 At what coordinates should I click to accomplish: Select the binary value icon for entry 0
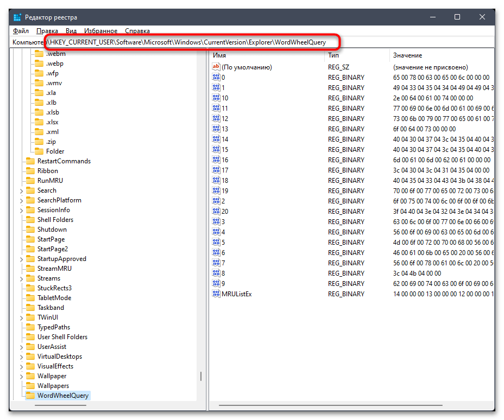point(216,77)
